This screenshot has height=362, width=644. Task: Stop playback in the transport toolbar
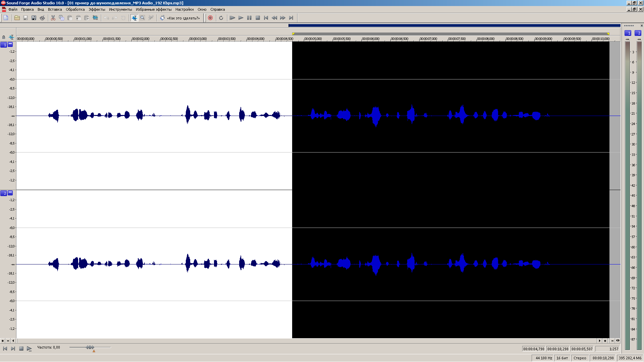[x=258, y=18]
